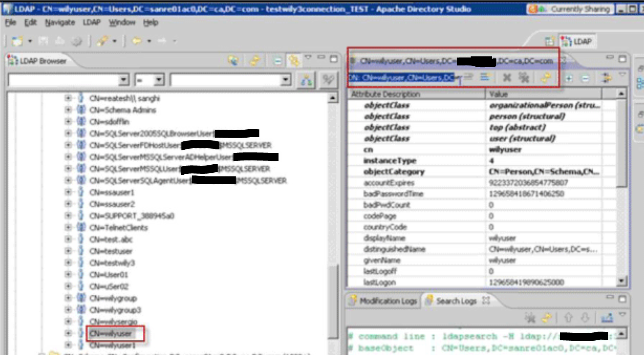Click the Attribute Description column header
This screenshot has height=355, width=644.
(x=417, y=94)
